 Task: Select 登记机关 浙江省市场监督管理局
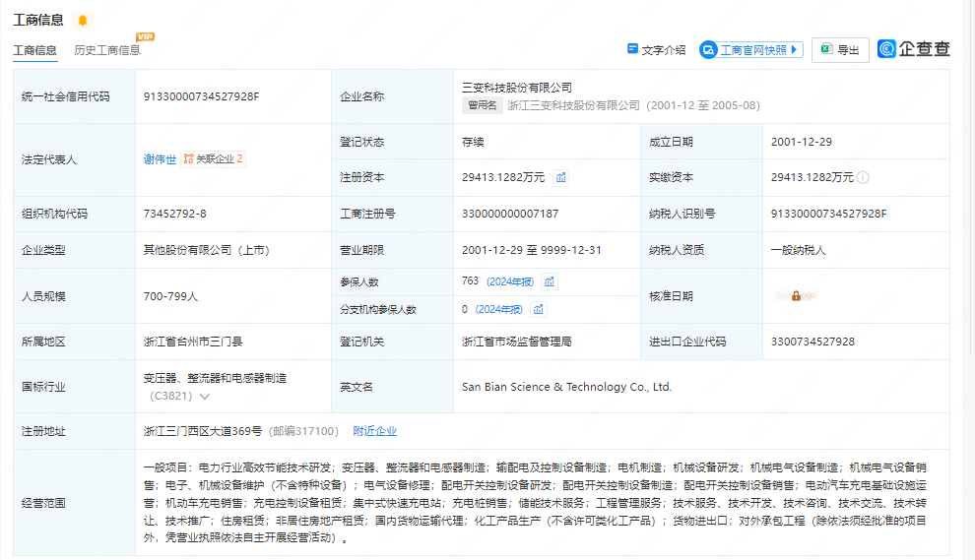point(517,342)
